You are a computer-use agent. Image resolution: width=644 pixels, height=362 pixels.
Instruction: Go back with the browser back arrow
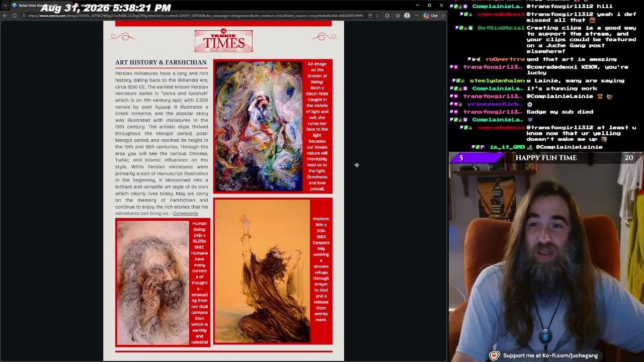[5, 16]
